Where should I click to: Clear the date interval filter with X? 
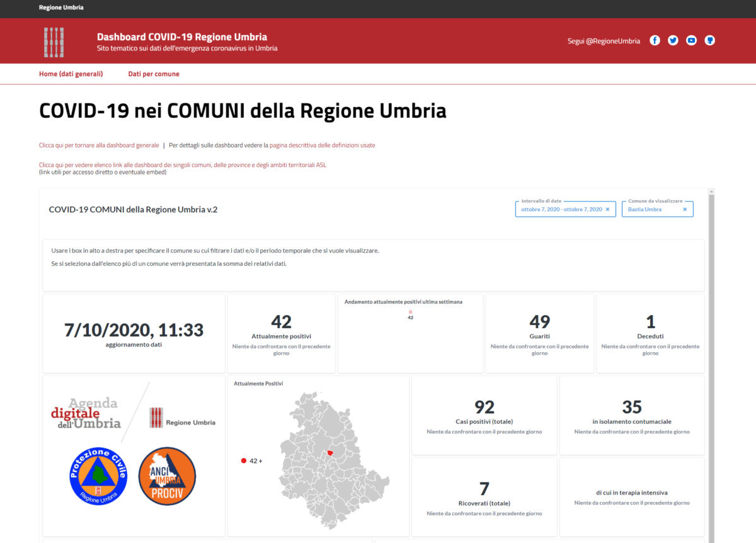pyautogui.click(x=607, y=209)
